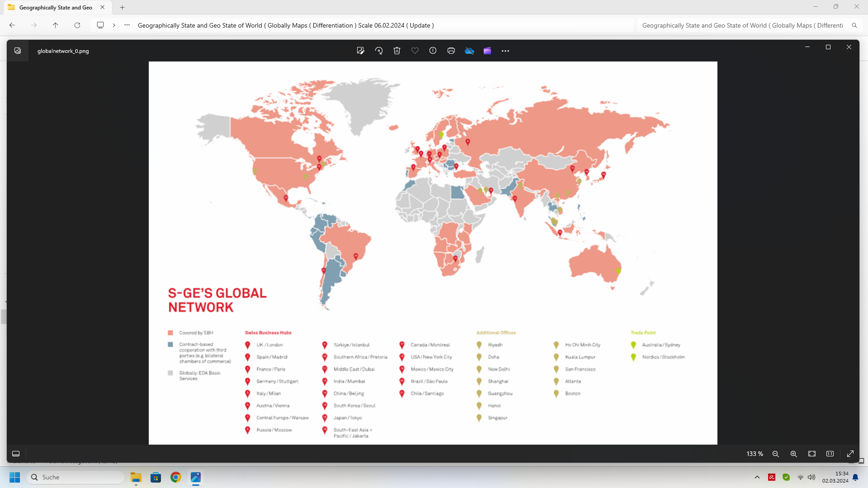
Task: Click the Trade Point legend heading
Action: [643, 333]
